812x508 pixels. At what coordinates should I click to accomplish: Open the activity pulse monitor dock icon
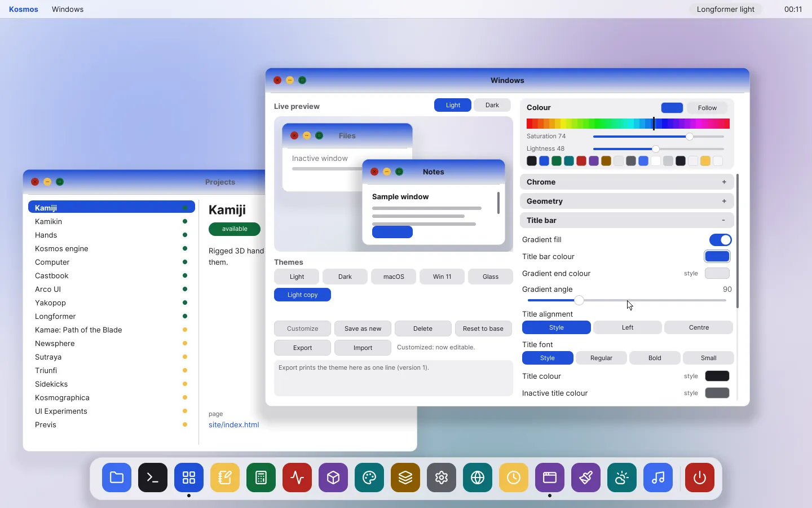click(x=297, y=478)
